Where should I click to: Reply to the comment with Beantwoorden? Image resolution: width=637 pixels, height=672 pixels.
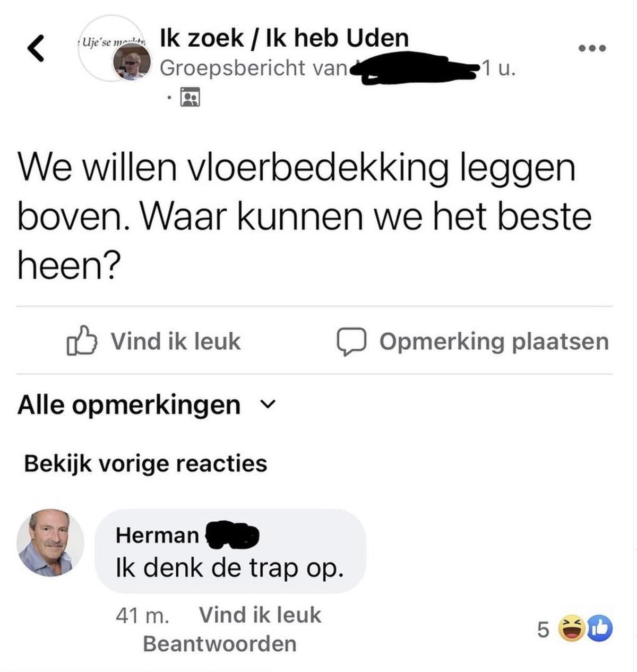pyautogui.click(x=220, y=643)
